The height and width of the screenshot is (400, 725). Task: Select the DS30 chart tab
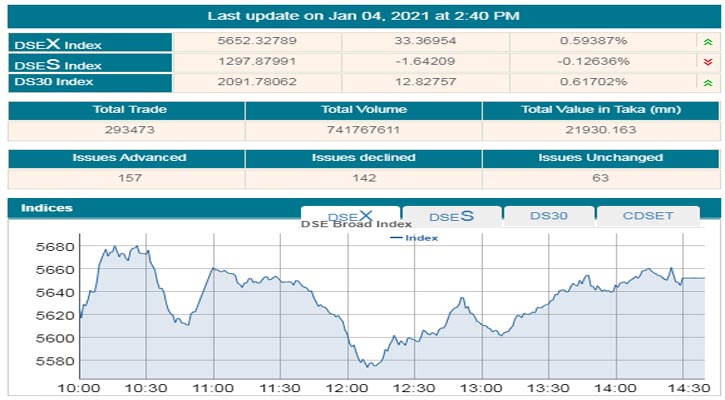(549, 216)
